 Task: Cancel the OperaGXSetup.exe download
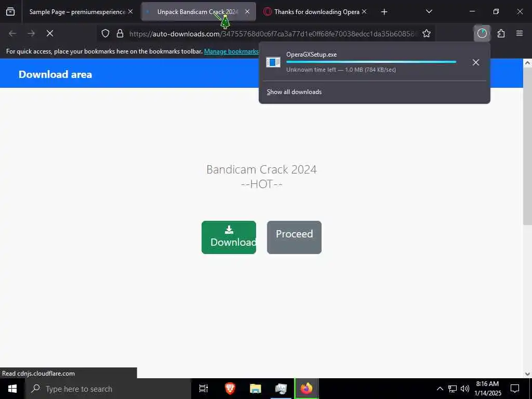click(x=476, y=62)
